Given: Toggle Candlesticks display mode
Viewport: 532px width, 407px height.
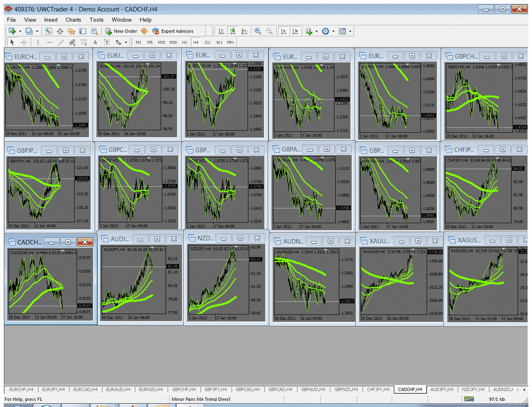Looking at the screenshot, I should [233, 31].
